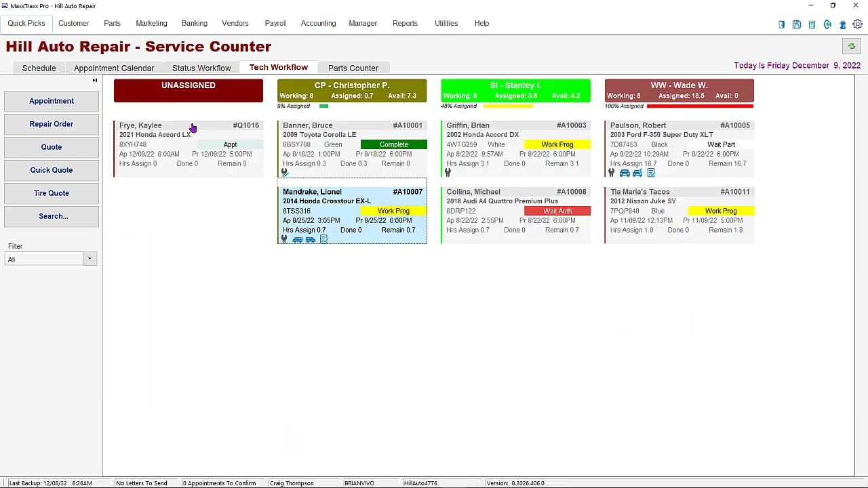Click wrench icon on Mandrake, Lionel card
This screenshot has height=488, width=868.
click(x=284, y=239)
